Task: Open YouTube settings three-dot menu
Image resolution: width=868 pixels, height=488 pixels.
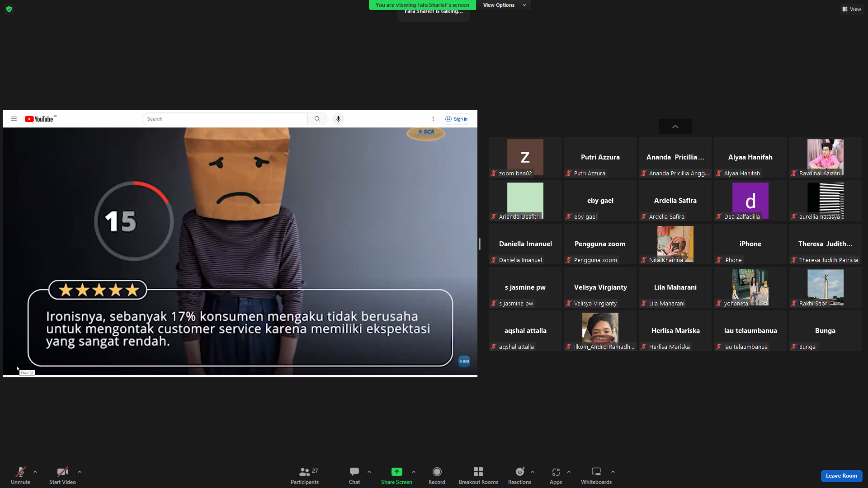Action: click(x=433, y=119)
